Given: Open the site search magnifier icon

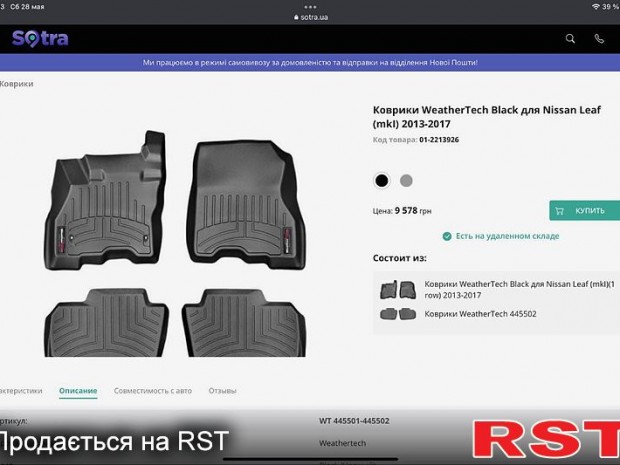Looking at the screenshot, I should pos(570,39).
